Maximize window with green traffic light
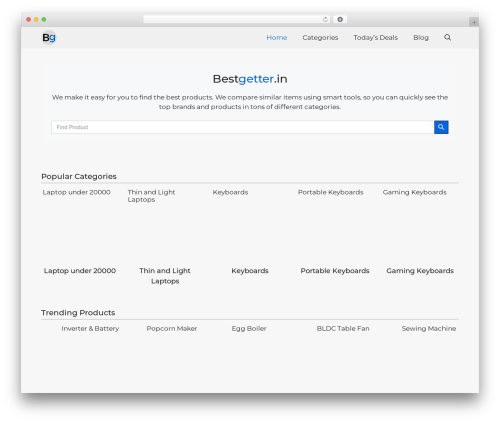Image resolution: width=500 pixels, height=423 pixels. (44, 19)
